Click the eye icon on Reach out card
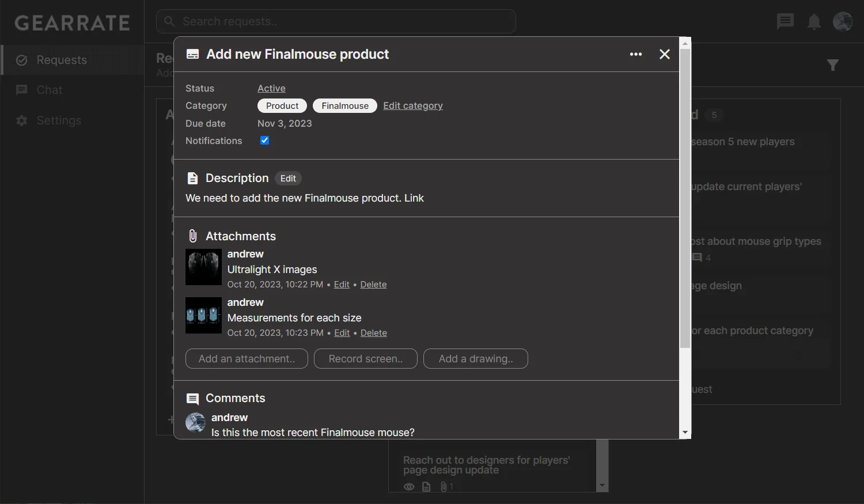 pos(409,487)
